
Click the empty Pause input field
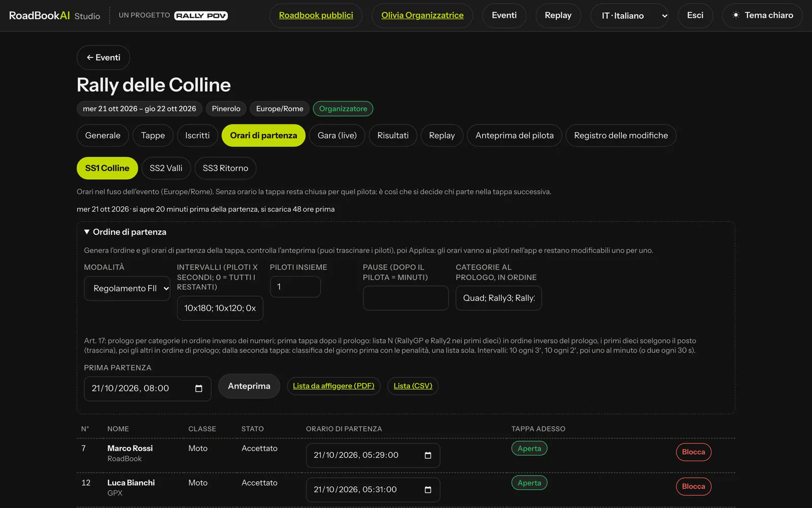405,298
